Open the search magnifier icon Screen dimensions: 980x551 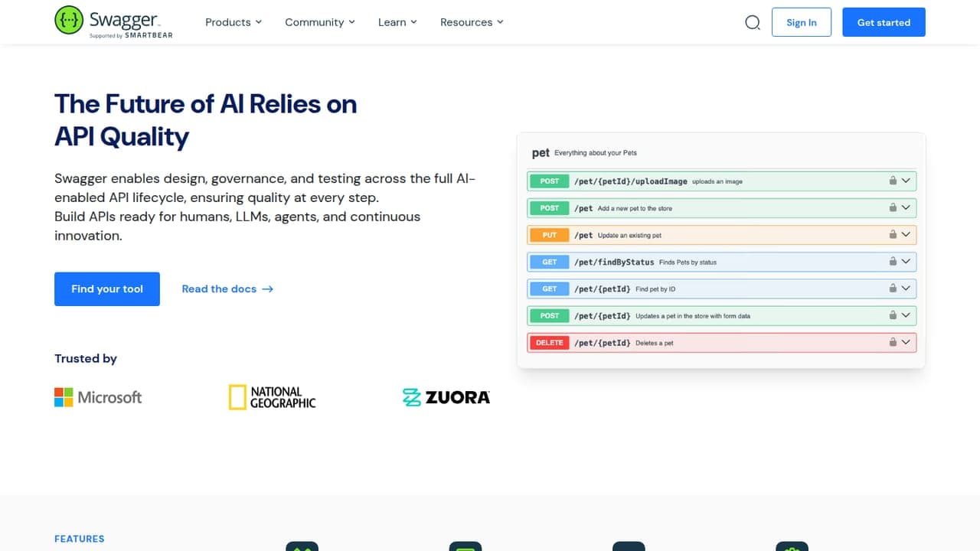[x=753, y=22]
